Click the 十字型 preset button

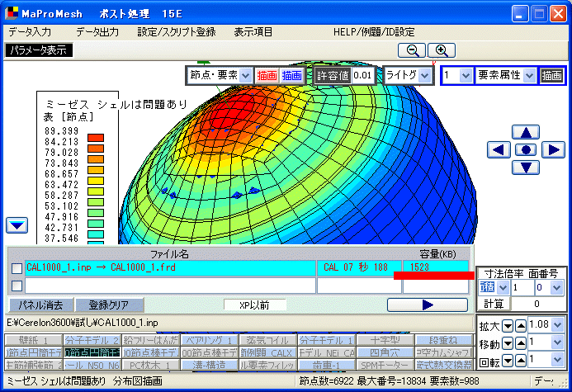pyautogui.click(x=385, y=340)
